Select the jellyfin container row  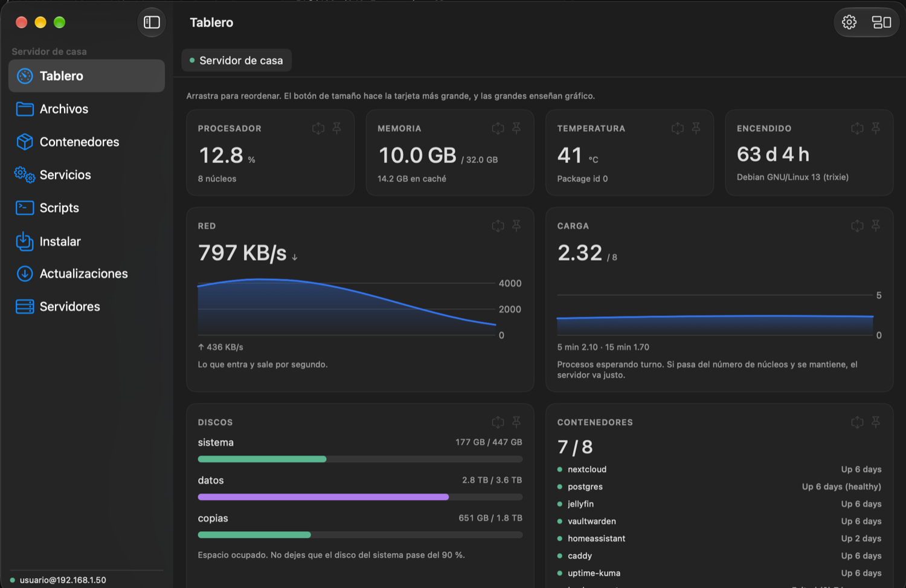(719, 504)
